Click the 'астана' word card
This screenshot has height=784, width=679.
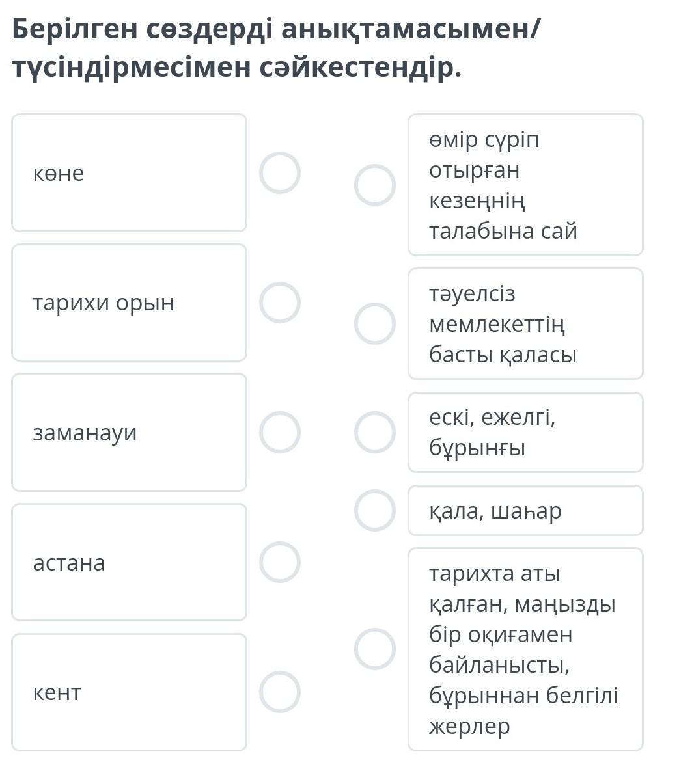click(x=129, y=562)
